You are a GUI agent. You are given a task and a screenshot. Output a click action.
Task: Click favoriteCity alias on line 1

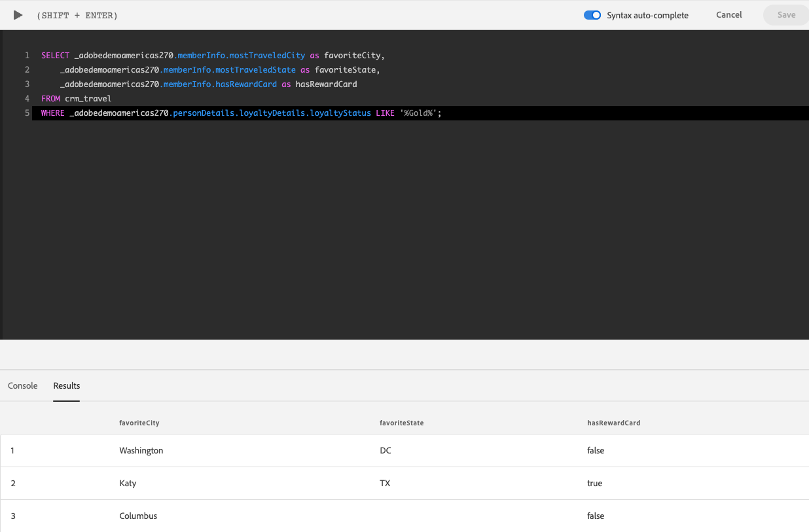coord(352,56)
